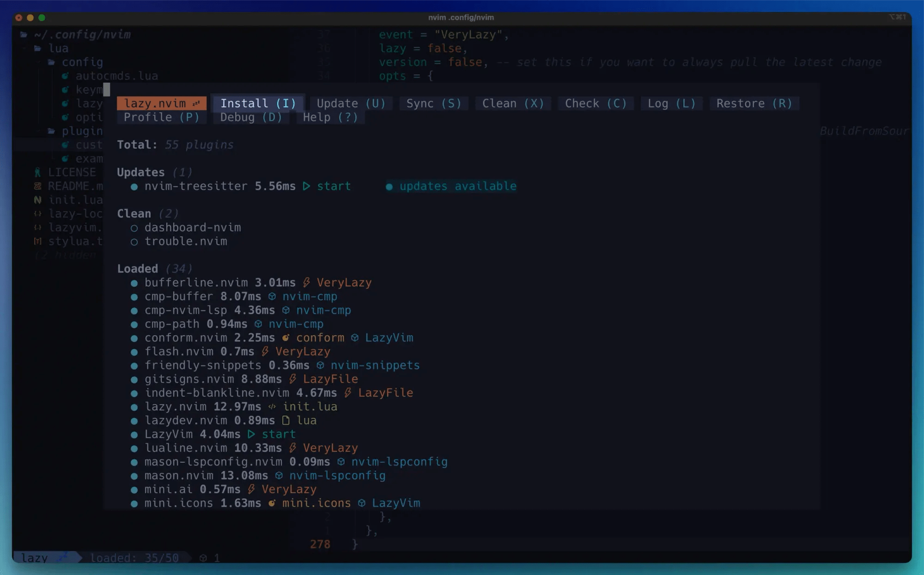Switch to the lazy.nvim tab
The image size is (924, 575).
coord(161,103)
